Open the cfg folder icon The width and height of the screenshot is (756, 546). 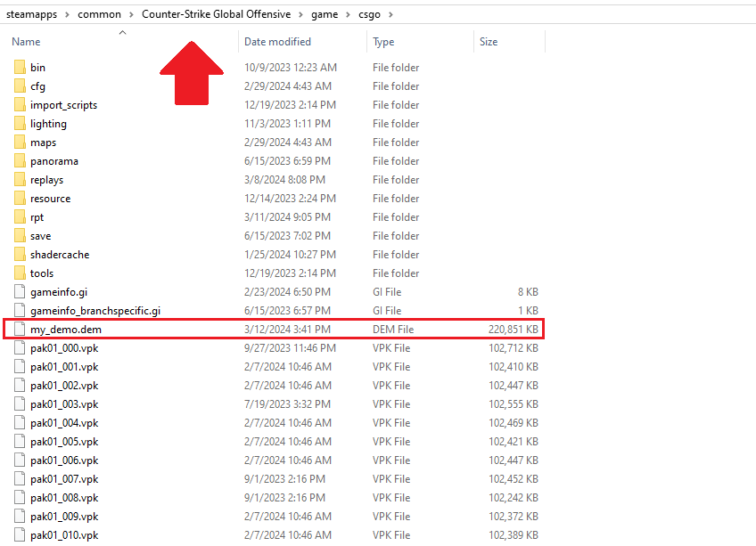[x=19, y=86]
